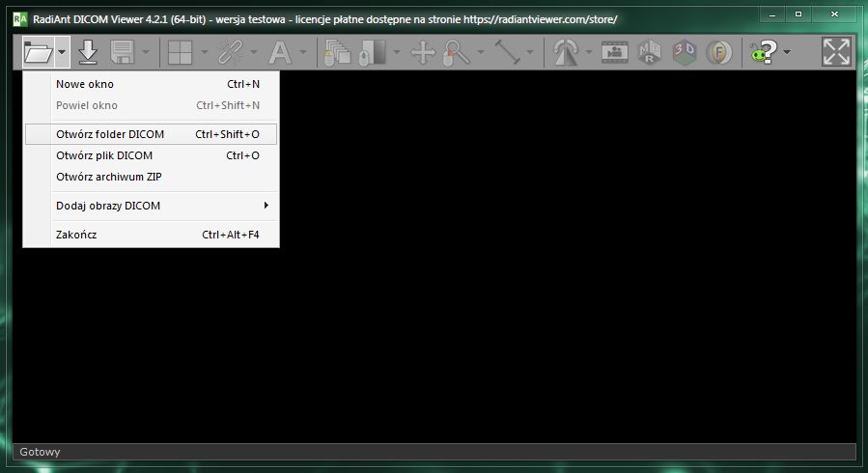Expand the measurement tools dropdown arrow
Image resolution: width=868 pixels, height=473 pixels.
[x=530, y=52]
